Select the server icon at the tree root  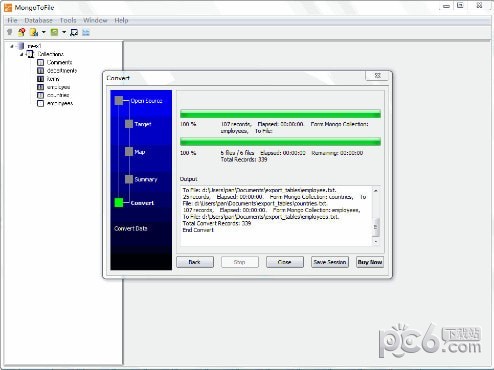tap(21, 46)
